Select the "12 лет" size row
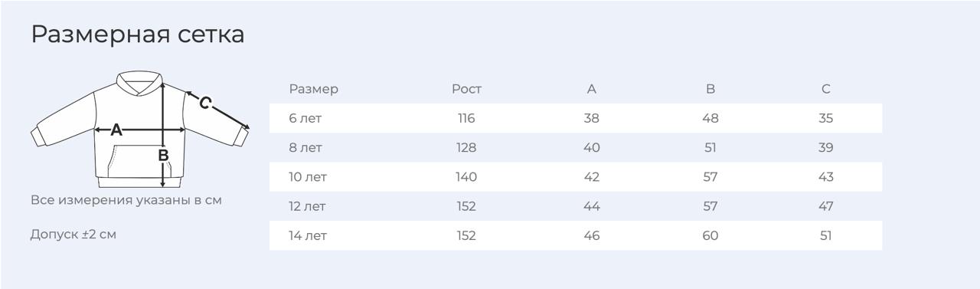Viewport: 980px width, 289px height. 576,206
